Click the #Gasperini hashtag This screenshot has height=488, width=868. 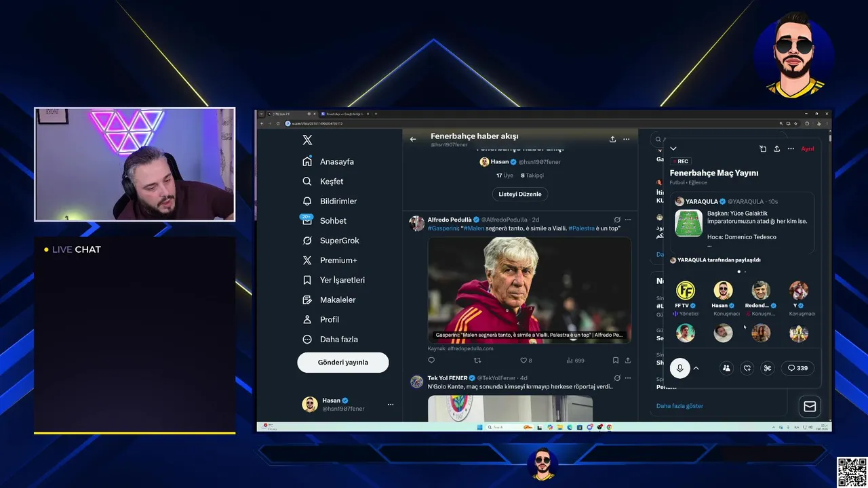click(442, 228)
